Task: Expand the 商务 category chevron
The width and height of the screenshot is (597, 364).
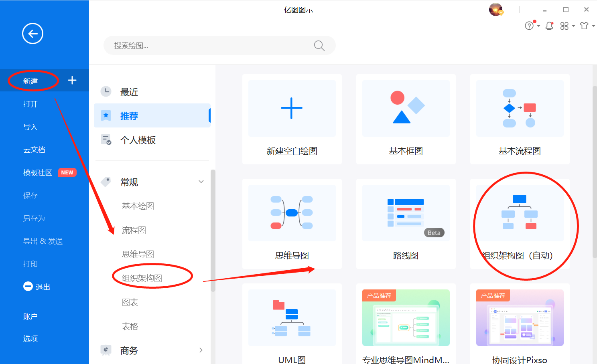Action: (x=201, y=350)
